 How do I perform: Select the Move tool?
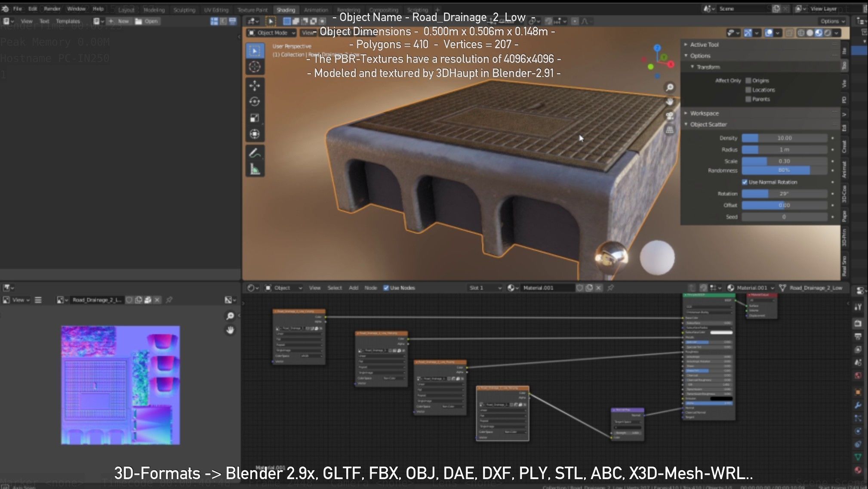point(255,85)
